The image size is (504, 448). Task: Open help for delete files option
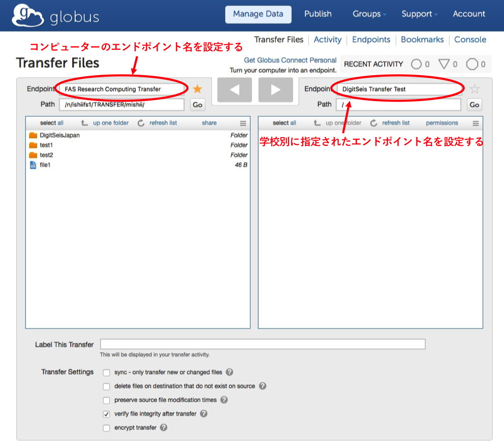263,386
